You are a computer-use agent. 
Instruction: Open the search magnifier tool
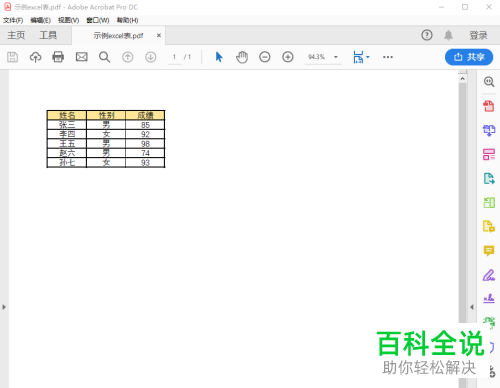pos(104,57)
